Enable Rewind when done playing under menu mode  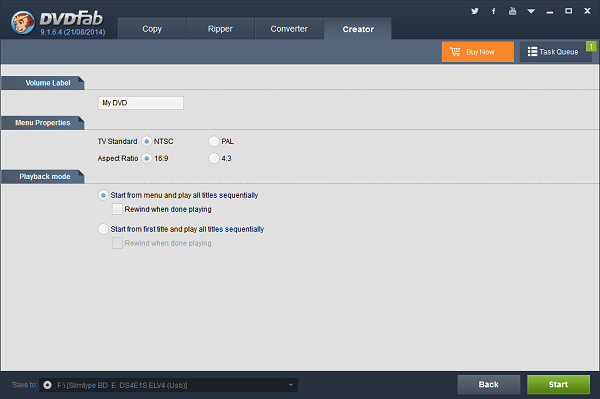pyautogui.click(x=117, y=209)
